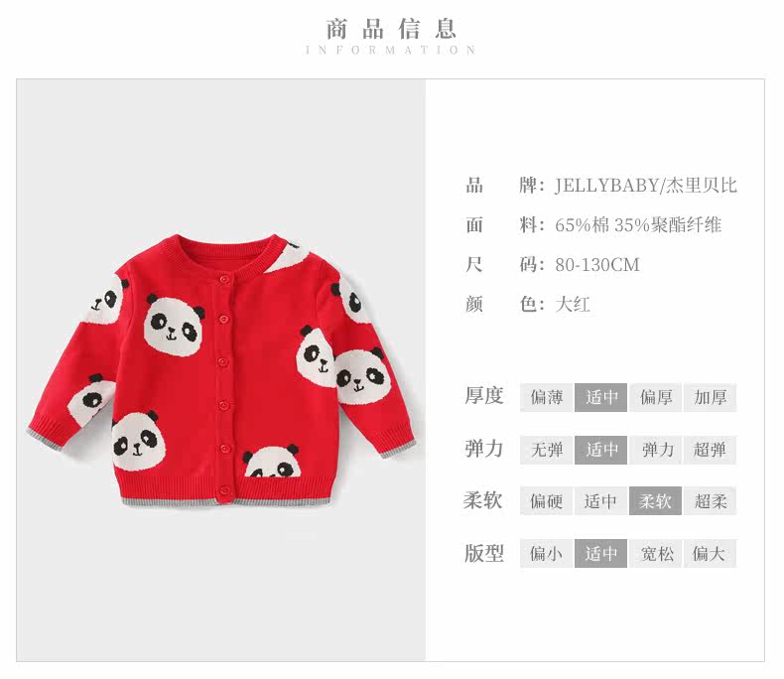
Task: Click the red panda cardigan image
Action: (221, 370)
